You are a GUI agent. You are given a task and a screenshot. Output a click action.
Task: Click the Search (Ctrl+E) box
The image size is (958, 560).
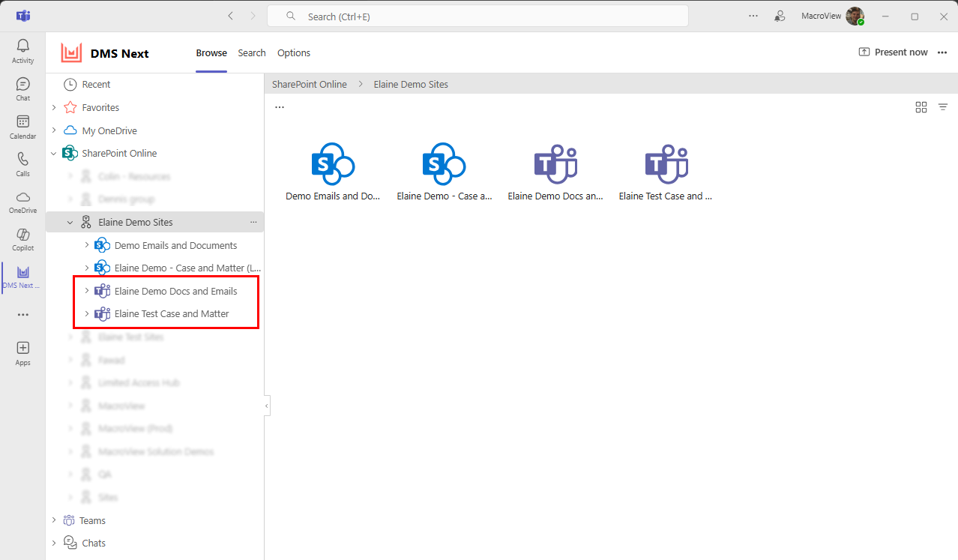click(478, 16)
